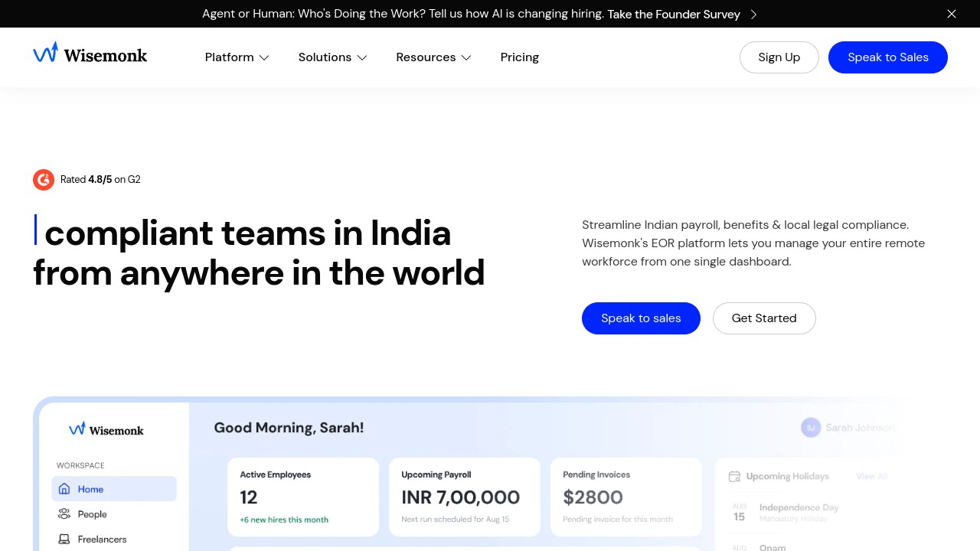Click the Wisemonk logo in header
The image size is (980, 551).
click(90, 53)
